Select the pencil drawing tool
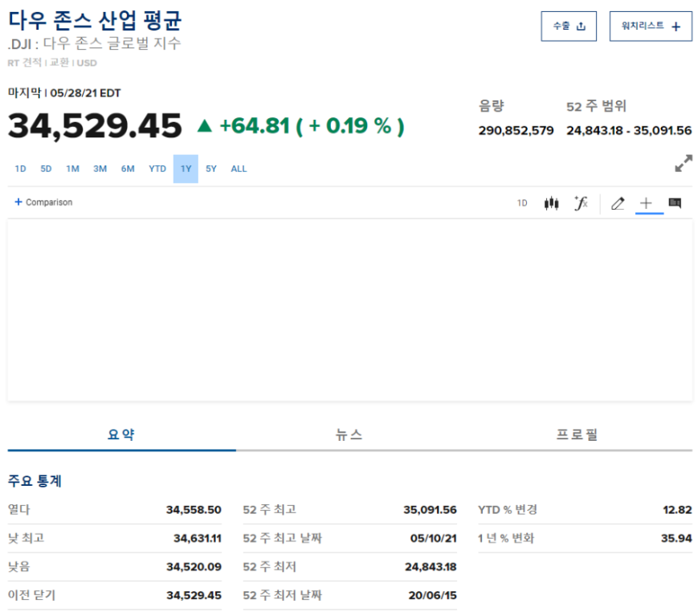698x616 pixels. click(x=618, y=203)
